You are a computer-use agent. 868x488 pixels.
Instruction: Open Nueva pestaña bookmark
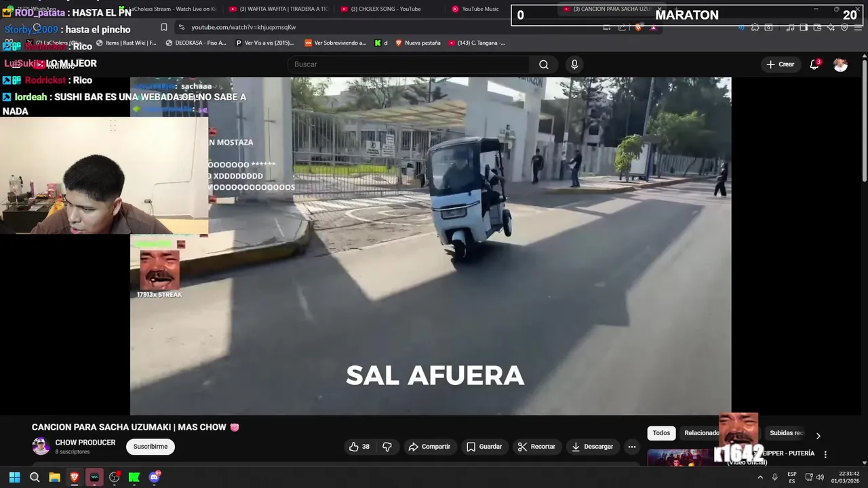click(418, 43)
